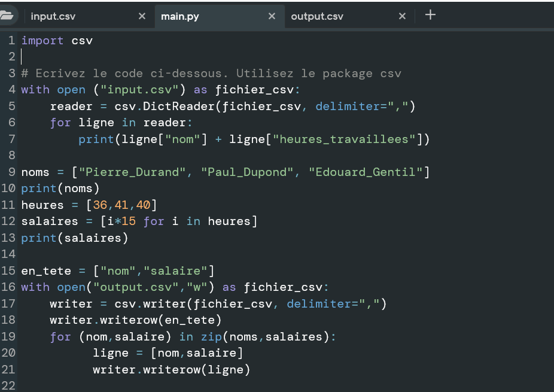Close the input.csv tab
The width and height of the screenshot is (554, 392).
[x=142, y=16]
